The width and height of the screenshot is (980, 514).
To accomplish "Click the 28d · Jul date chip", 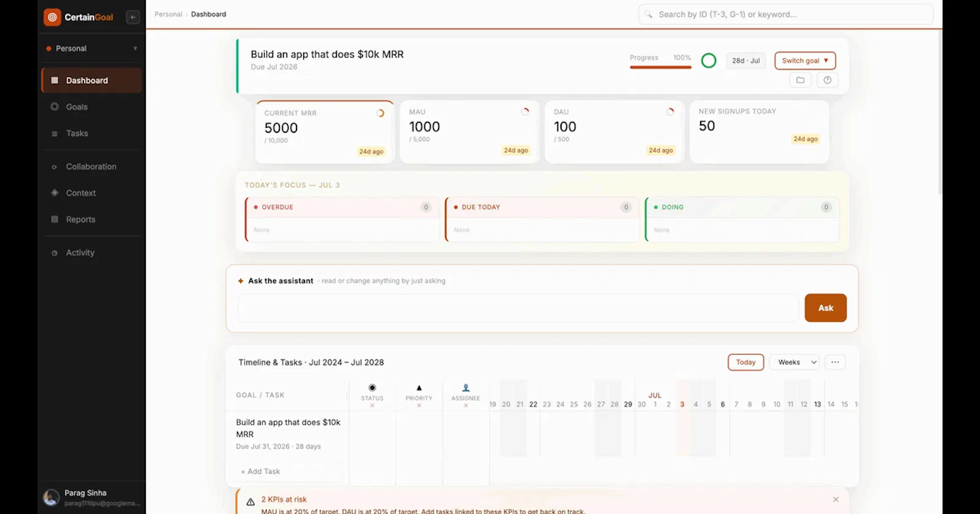I will (x=745, y=61).
